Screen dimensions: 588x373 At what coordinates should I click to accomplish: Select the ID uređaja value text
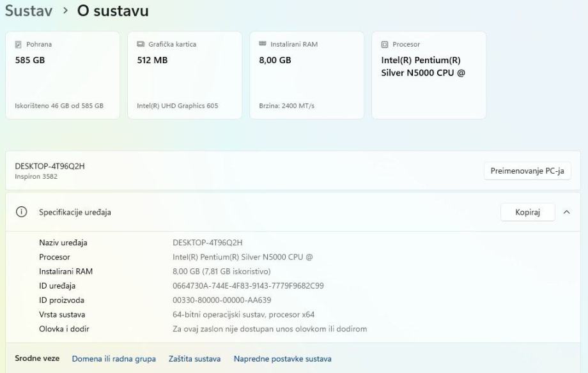[248, 286]
